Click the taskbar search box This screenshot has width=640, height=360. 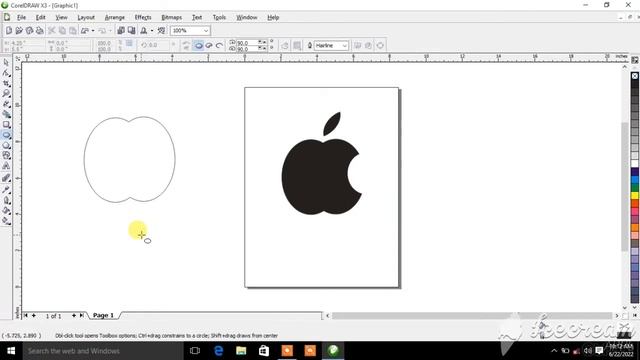coord(102,351)
